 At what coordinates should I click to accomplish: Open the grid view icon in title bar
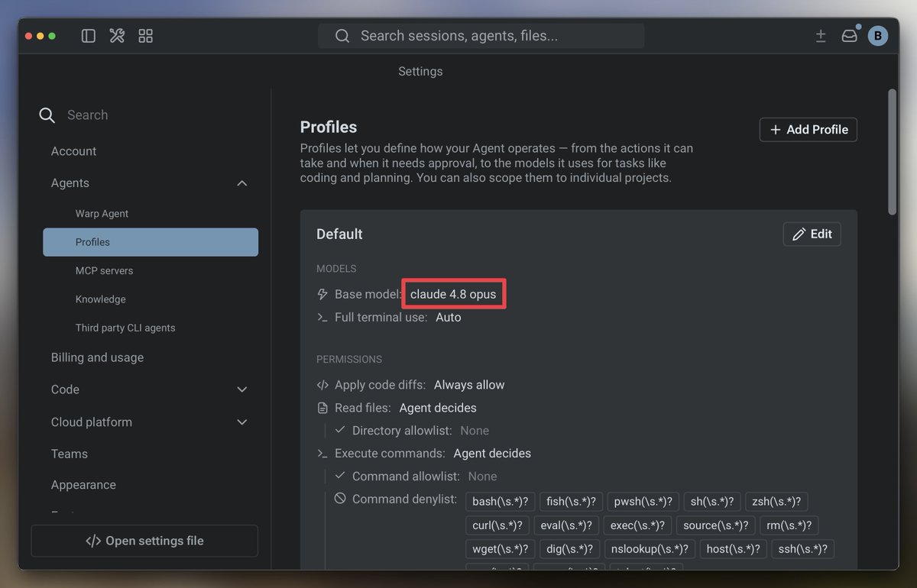tap(146, 36)
